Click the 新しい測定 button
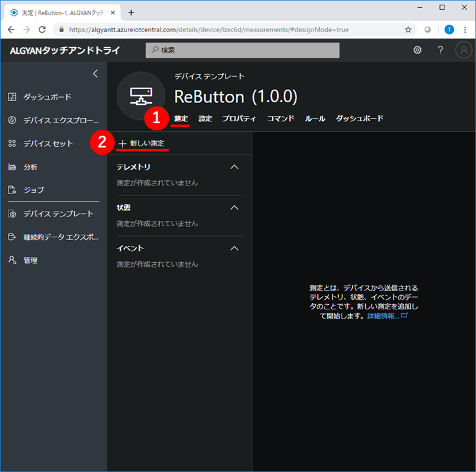 (x=142, y=144)
